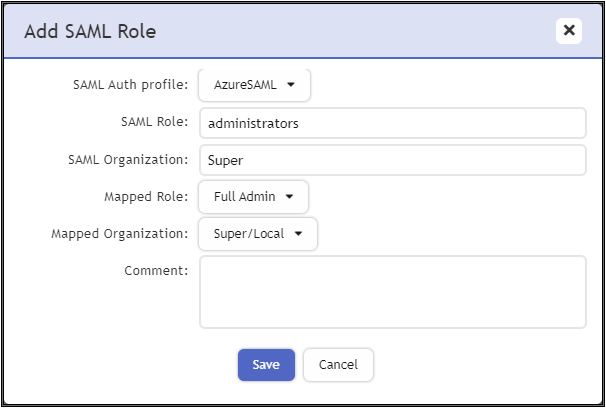This screenshot has width=606, height=408.
Task: Click the Mapped Organization label
Action: pyautogui.click(x=119, y=234)
